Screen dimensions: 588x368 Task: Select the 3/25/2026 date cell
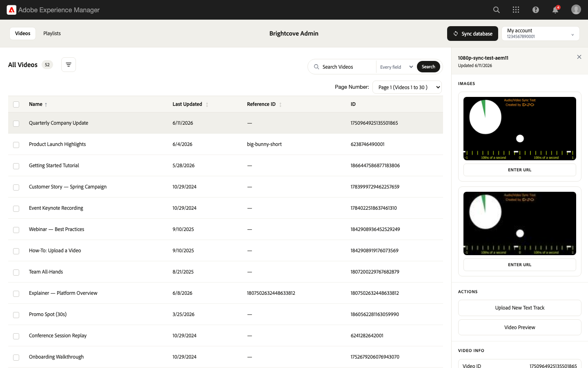click(183, 314)
